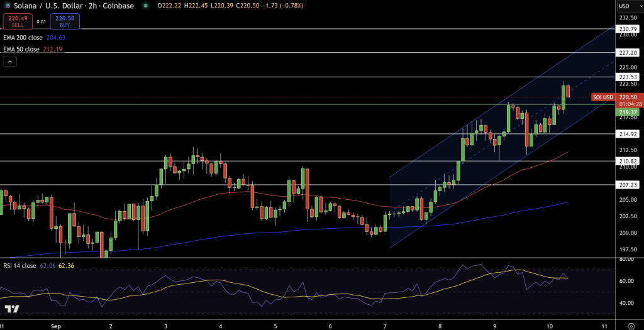Click the EMA 50 value 212.19
The image size is (644, 330).
(53, 49)
